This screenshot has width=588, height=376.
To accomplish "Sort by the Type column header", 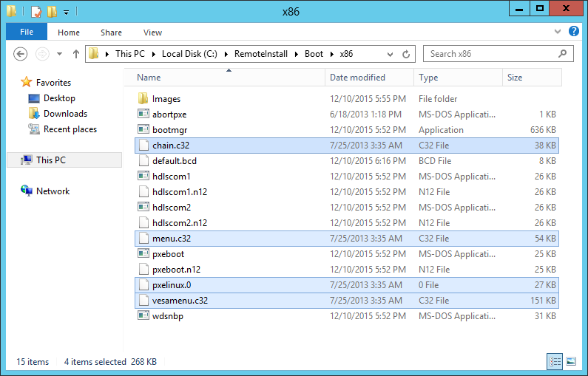I will [x=459, y=78].
